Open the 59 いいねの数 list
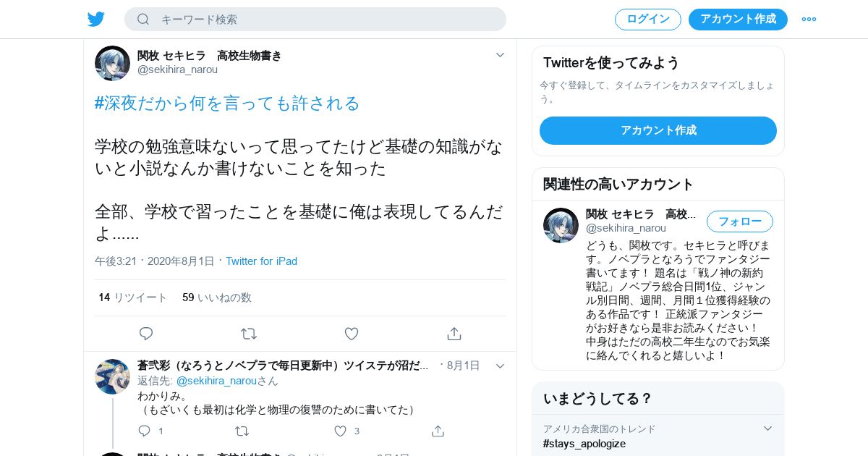This screenshot has height=456, width=868. (217, 297)
